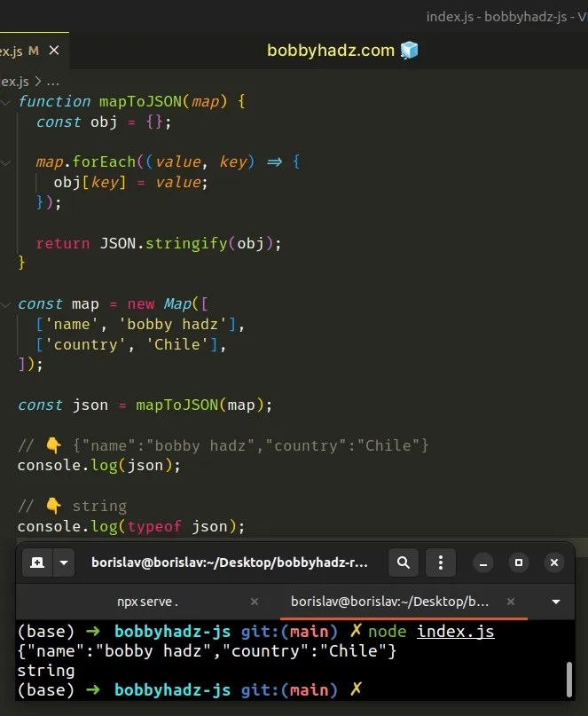Click the breadcrumb ellipsis after index.js
Screen dimensions: 588x716
click(53, 83)
